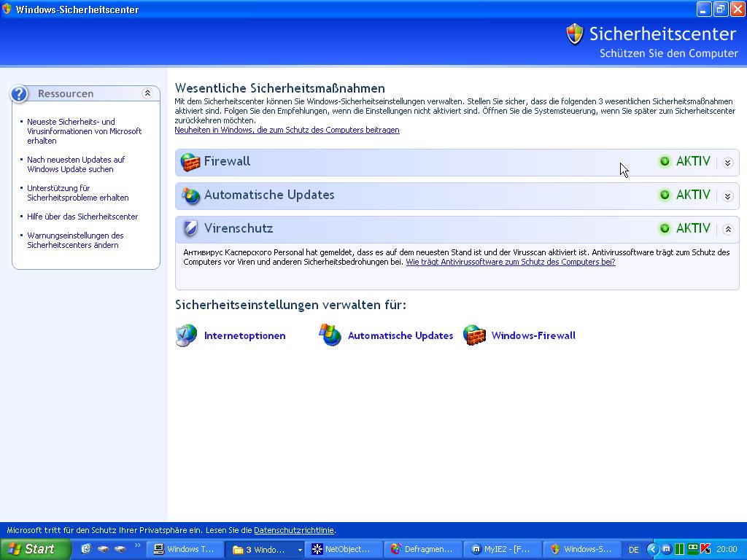Click the Virenschutz section heading text

coord(239,228)
